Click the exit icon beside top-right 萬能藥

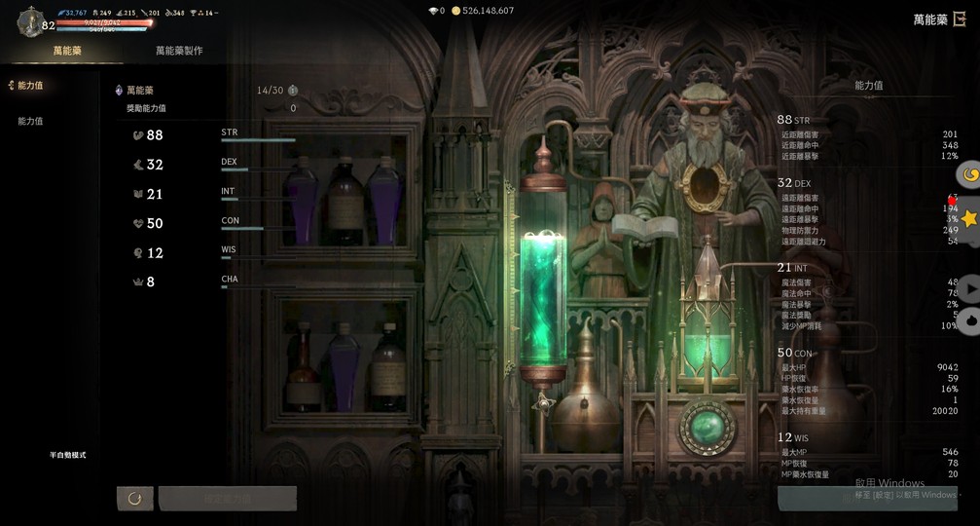pos(960,19)
